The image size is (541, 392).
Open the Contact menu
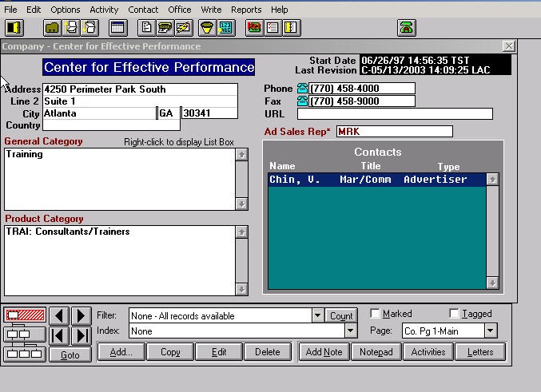coord(143,10)
